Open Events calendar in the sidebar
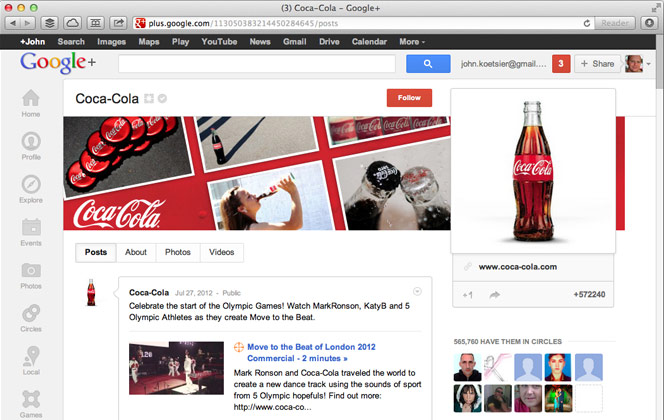 coord(31,232)
